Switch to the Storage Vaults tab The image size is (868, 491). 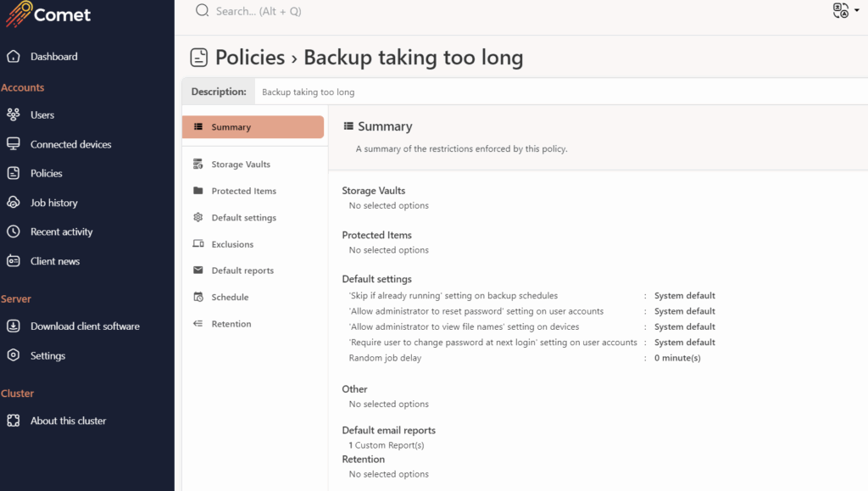pyautogui.click(x=241, y=165)
